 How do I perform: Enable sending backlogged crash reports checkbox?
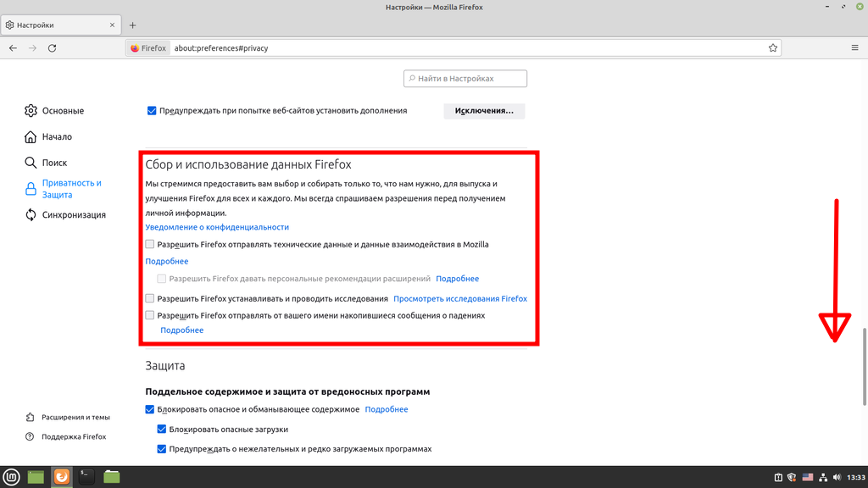click(150, 315)
